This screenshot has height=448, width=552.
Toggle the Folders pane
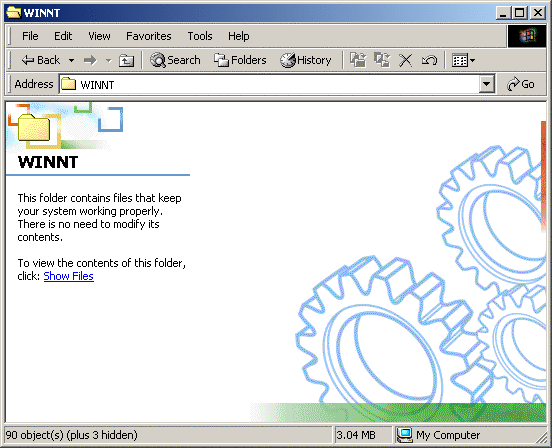tap(240, 60)
